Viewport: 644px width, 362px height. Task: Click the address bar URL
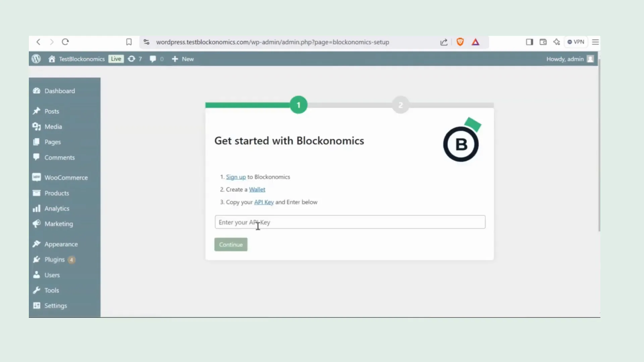click(272, 42)
